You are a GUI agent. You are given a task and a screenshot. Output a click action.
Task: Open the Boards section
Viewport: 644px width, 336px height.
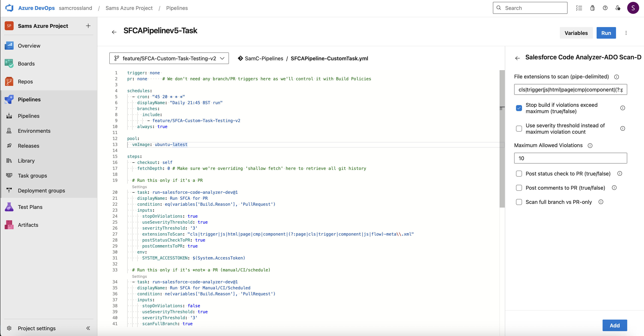[x=26, y=63]
